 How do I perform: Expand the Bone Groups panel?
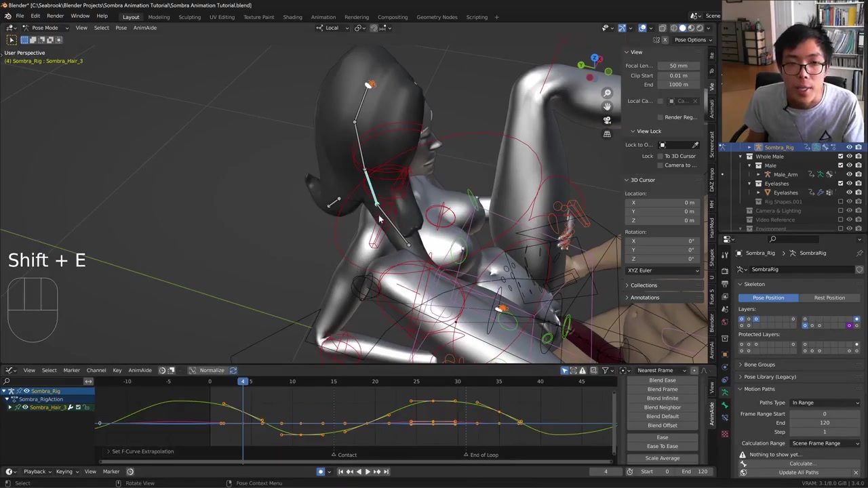tap(759, 365)
